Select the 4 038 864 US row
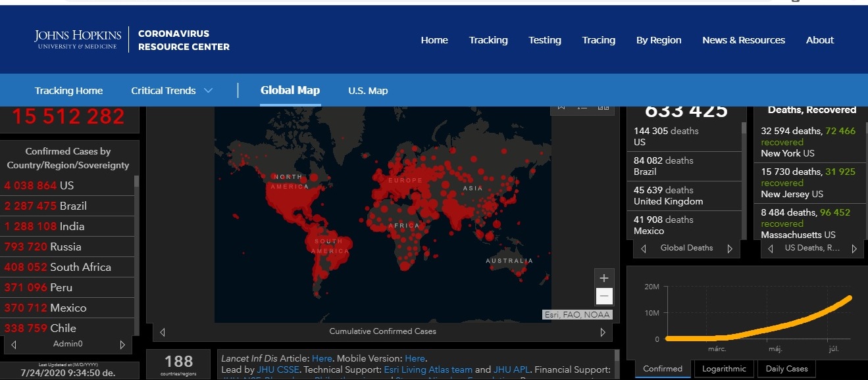The width and height of the screenshot is (868, 380). pos(68,185)
